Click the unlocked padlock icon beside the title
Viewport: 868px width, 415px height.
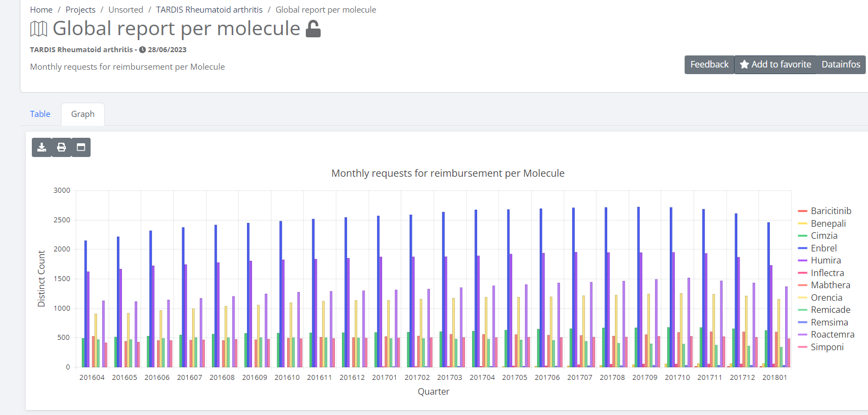pyautogui.click(x=313, y=29)
